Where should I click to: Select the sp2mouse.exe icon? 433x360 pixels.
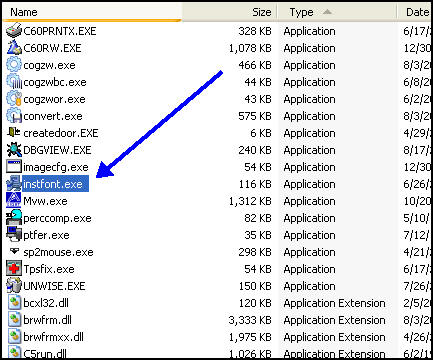click(14, 251)
